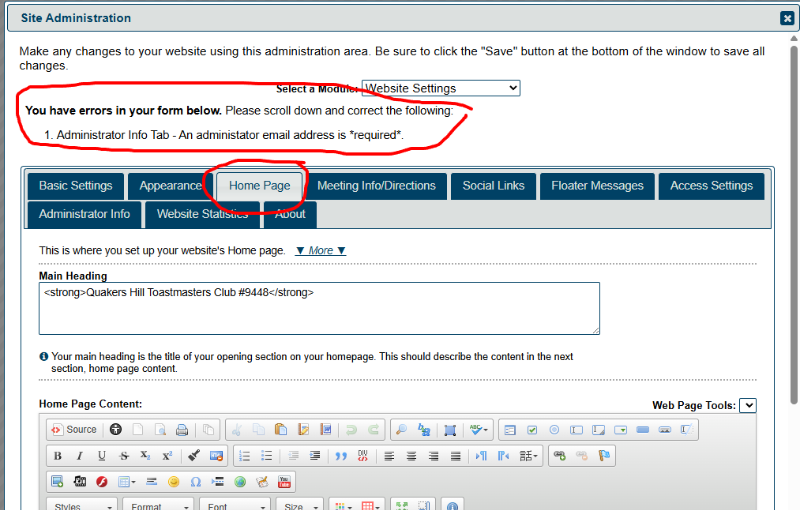This screenshot has height=510, width=800.
Task: Click the Block Quote icon
Action: pyautogui.click(x=341, y=456)
